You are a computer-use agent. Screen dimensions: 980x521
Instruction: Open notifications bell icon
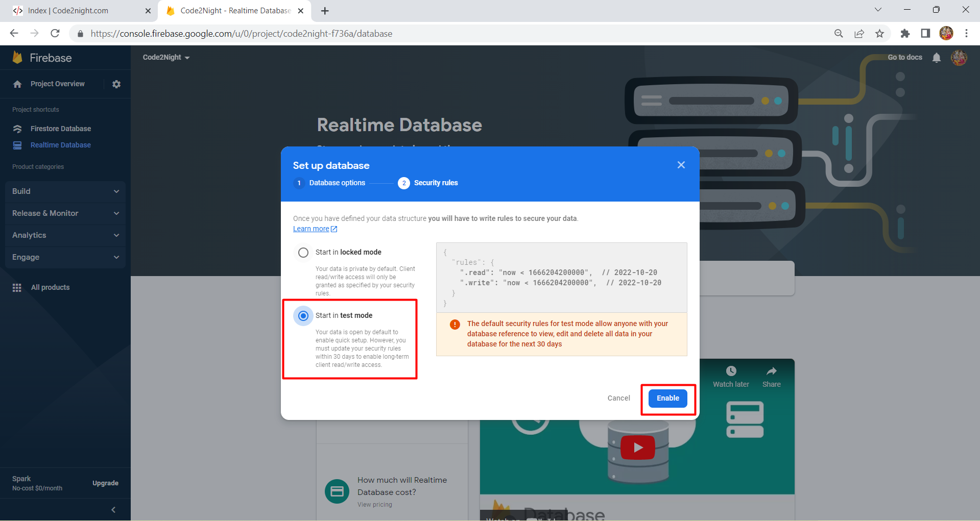pyautogui.click(x=936, y=58)
